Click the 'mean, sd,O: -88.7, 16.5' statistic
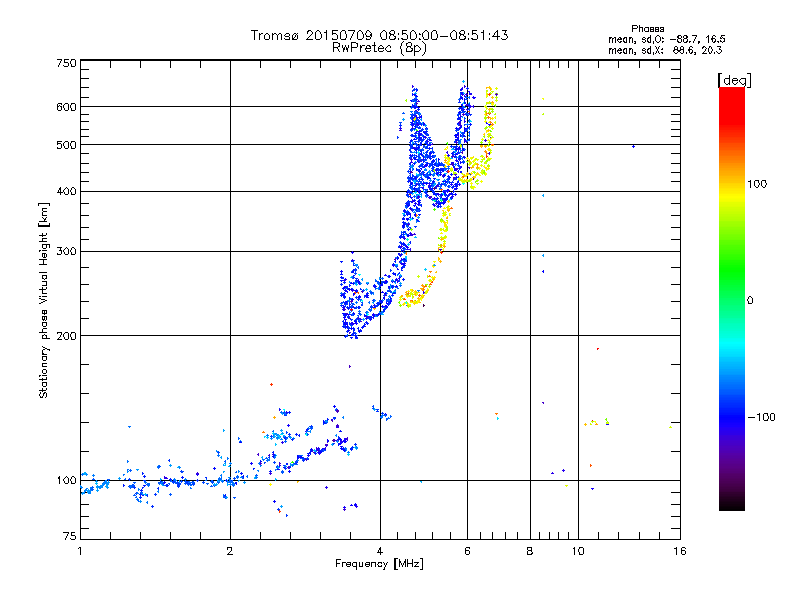This screenshot has height=600, width=800. point(667,39)
